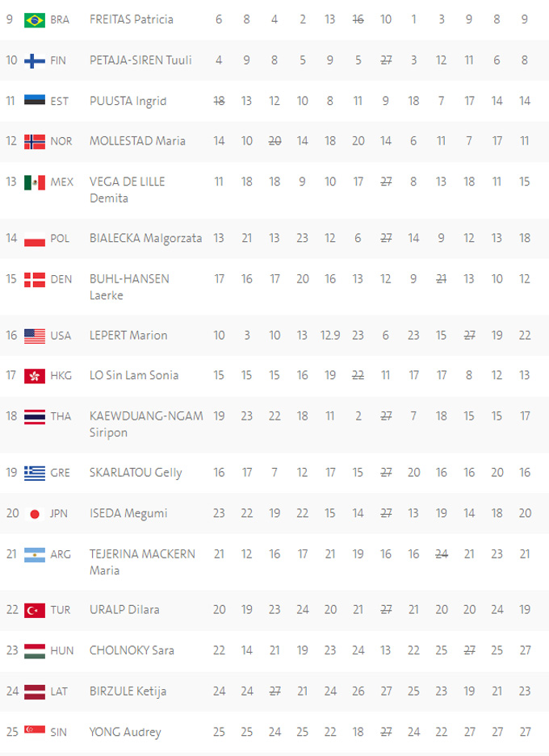
Task: Click the Hong Kong flag icon
Action: 35,376
